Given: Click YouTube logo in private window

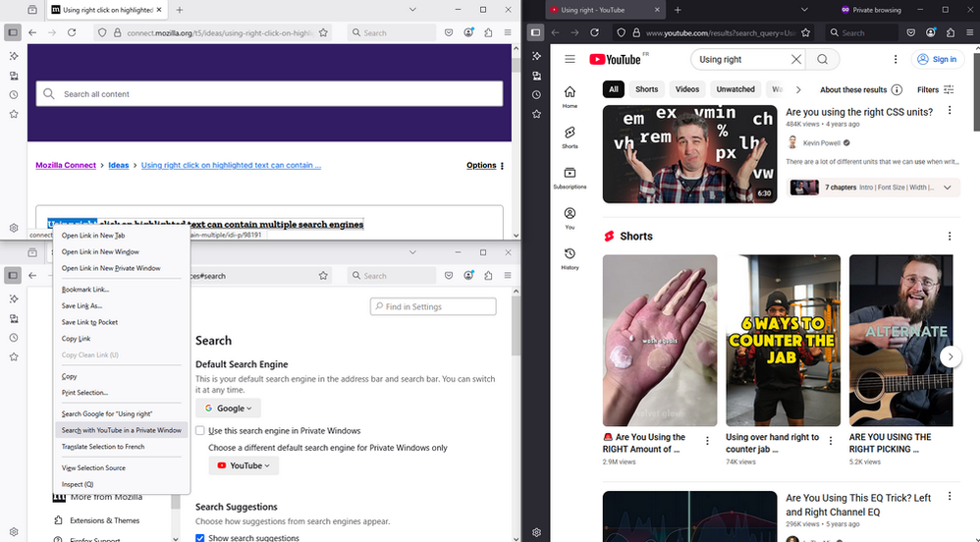Looking at the screenshot, I should (x=615, y=59).
